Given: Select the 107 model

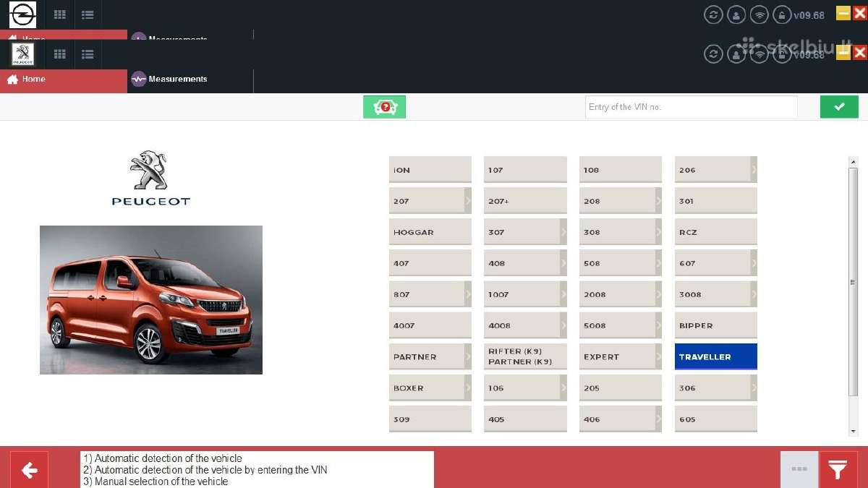Looking at the screenshot, I should 525,170.
